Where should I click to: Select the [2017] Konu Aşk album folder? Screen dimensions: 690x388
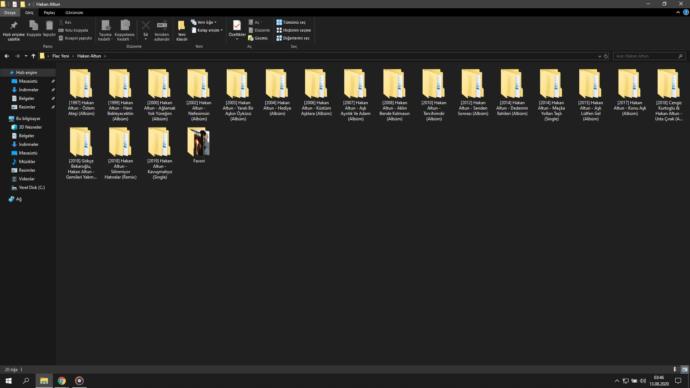[x=629, y=92]
